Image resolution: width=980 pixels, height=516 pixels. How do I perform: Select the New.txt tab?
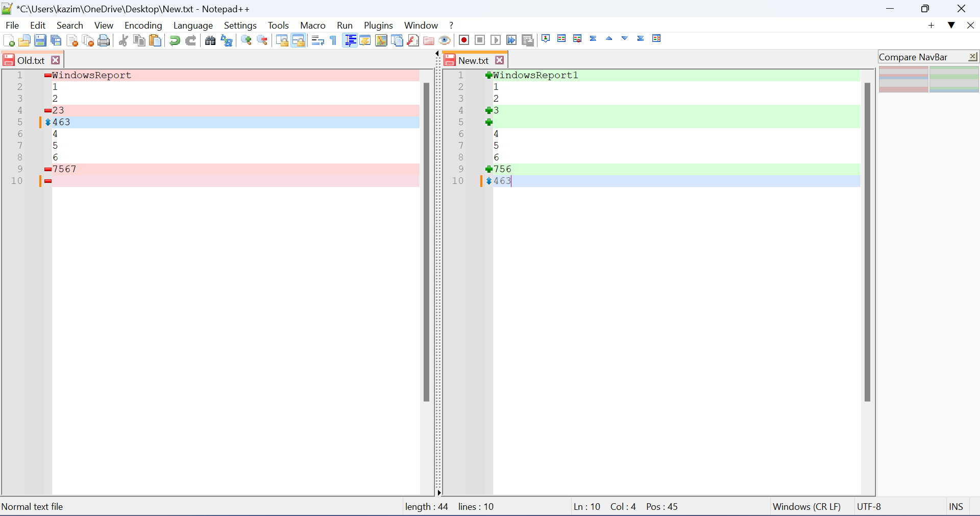pos(474,60)
